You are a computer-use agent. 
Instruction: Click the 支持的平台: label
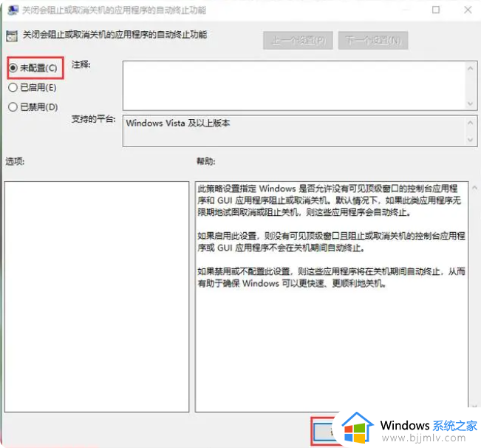point(94,119)
